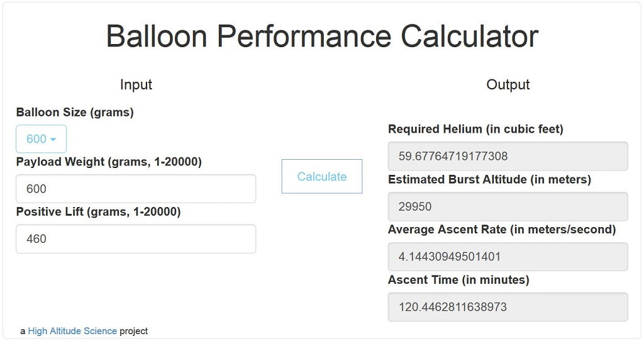Click the Required Helium (in cubic feet) label
The image size is (644, 341).
(x=475, y=129)
